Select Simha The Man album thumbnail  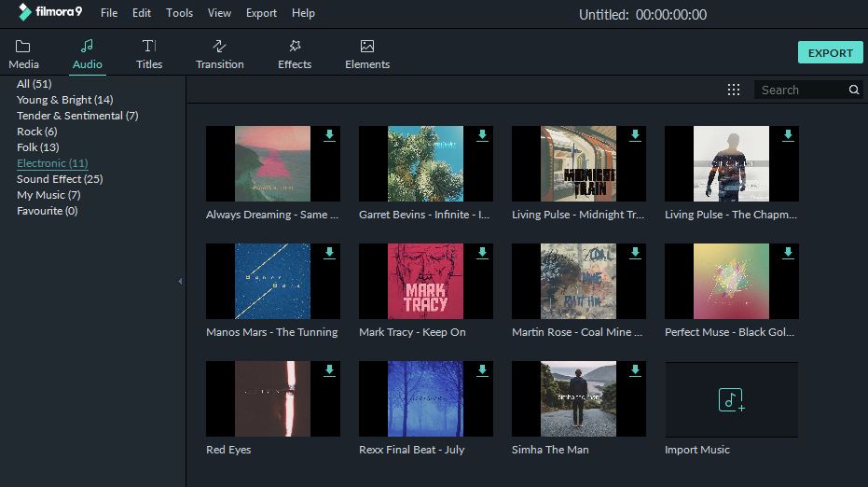pyautogui.click(x=578, y=398)
